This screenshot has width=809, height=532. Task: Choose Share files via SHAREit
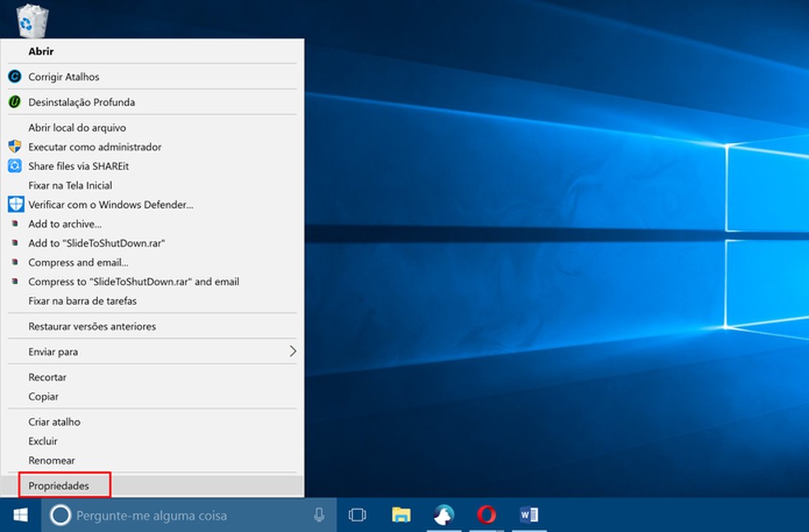click(x=78, y=166)
